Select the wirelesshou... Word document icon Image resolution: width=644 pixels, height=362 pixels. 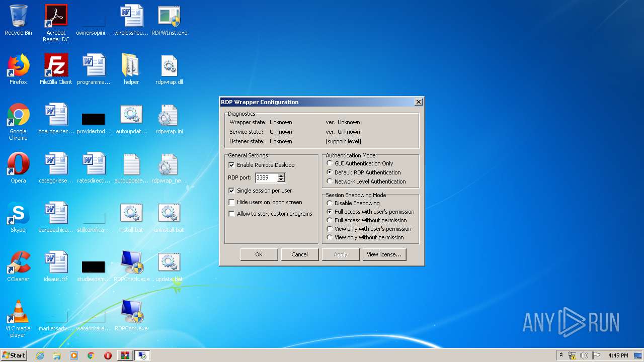pyautogui.click(x=131, y=20)
